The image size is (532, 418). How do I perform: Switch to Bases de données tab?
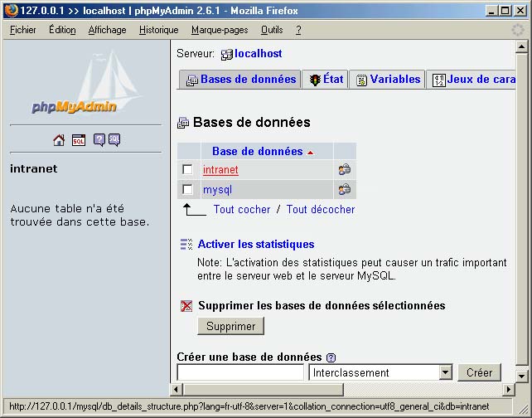click(239, 80)
